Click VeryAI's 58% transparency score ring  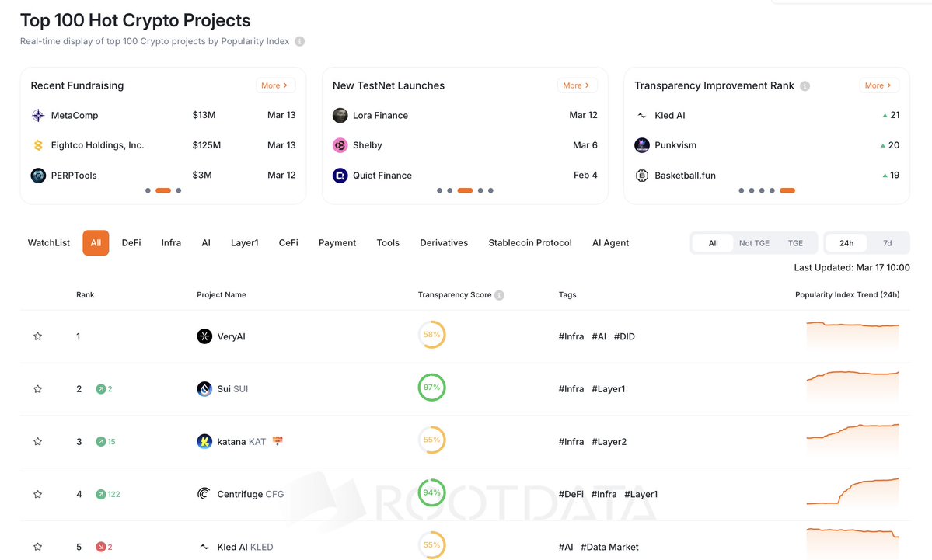click(431, 334)
